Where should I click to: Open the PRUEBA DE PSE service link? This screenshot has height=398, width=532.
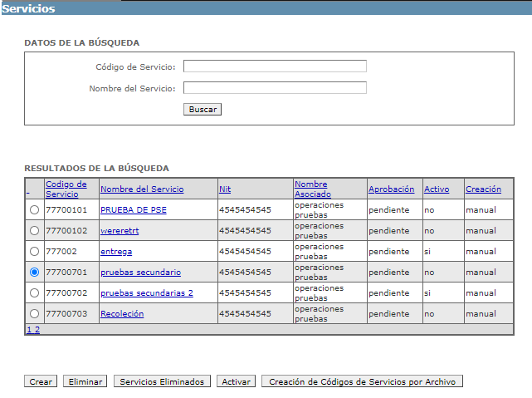(134, 210)
